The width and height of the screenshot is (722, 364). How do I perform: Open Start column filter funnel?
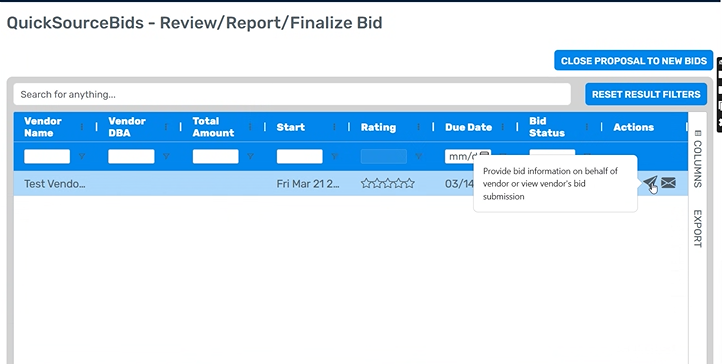pyautogui.click(x=335, y=156)
